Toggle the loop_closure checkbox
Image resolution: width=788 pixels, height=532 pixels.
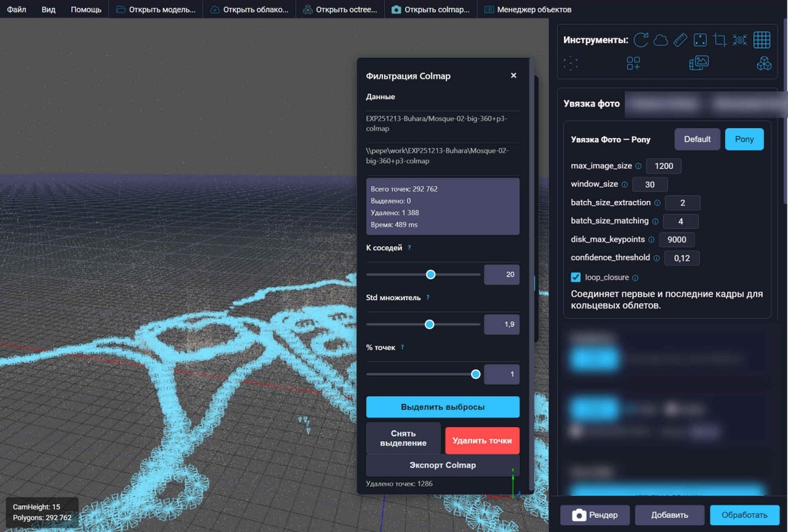(x=576, y=277)
